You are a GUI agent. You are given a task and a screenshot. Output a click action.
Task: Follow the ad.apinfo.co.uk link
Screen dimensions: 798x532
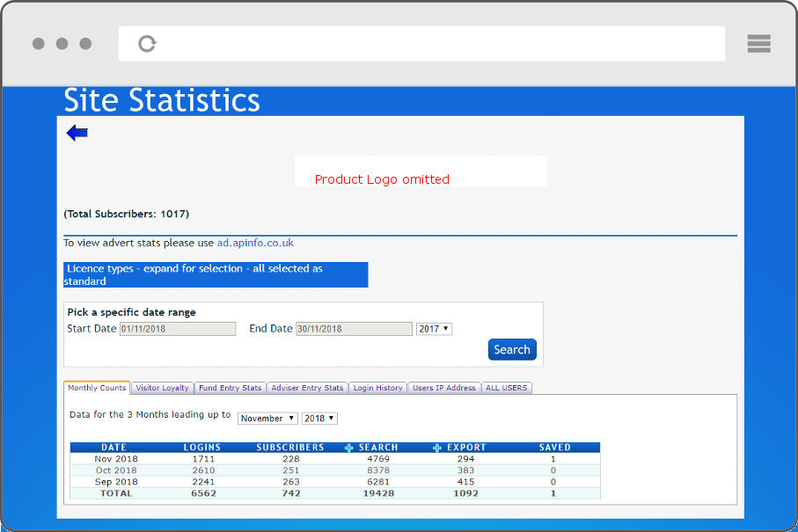point(255,243)
